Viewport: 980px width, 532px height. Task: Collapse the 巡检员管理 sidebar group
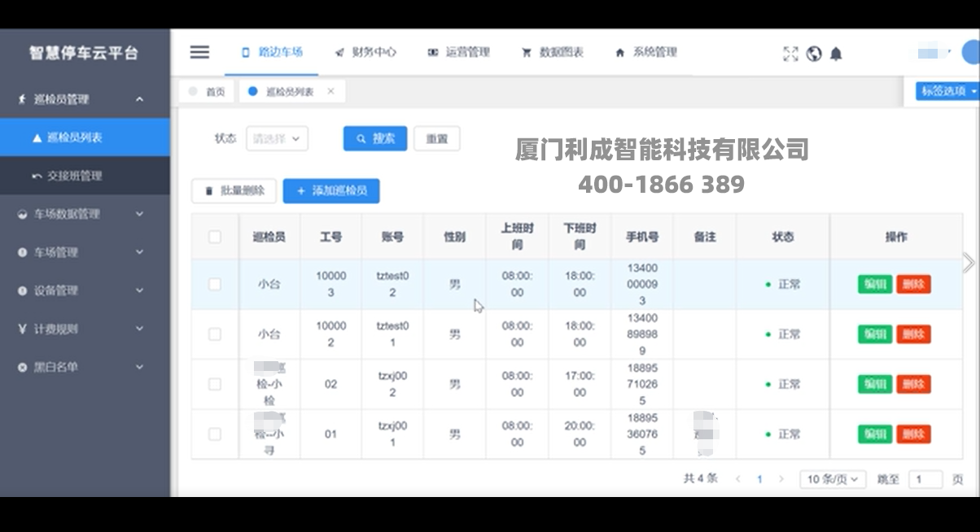(85, 99)
